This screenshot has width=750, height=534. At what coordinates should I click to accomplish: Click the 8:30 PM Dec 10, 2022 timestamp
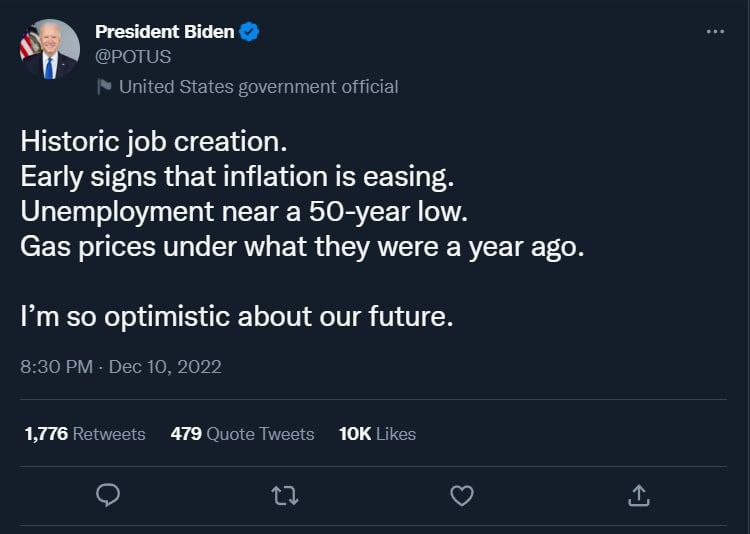pos(121,367)
